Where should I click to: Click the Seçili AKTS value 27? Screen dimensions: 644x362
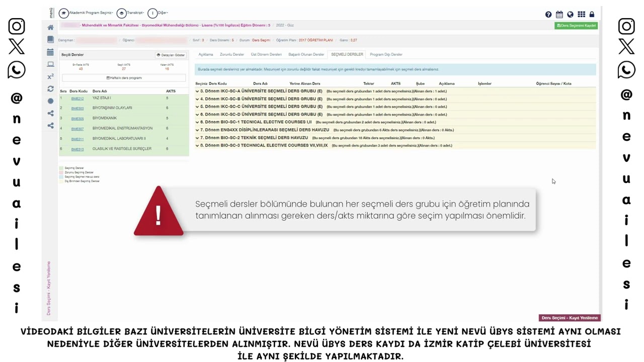pos(124,69)
